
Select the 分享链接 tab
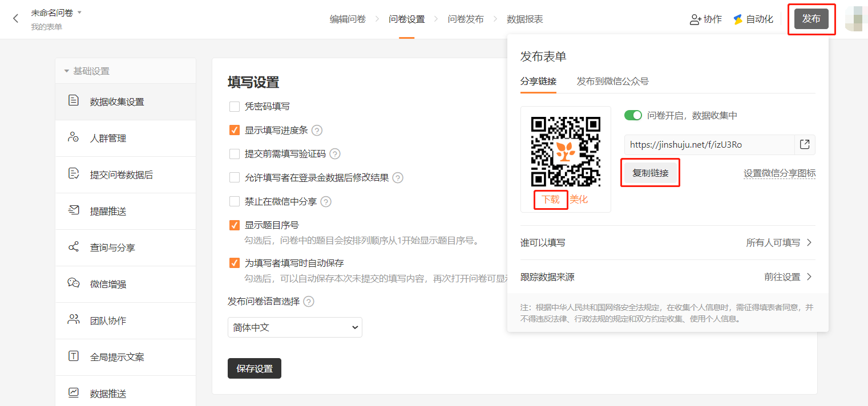539,82
